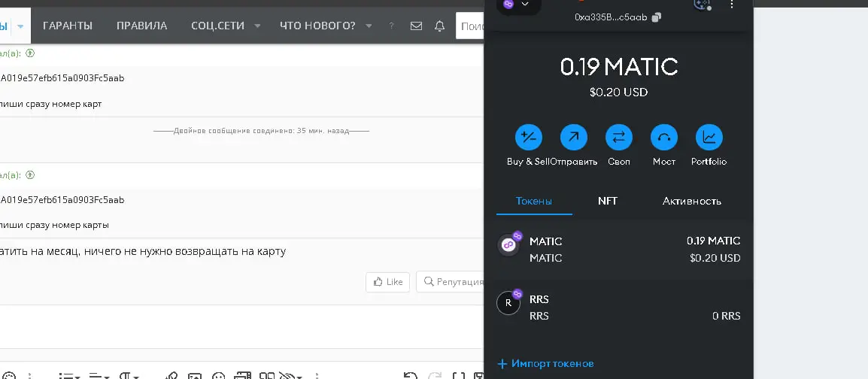868x379 pixels.
Task: Click the Buy & Sell round button
Action: (528, 137)
